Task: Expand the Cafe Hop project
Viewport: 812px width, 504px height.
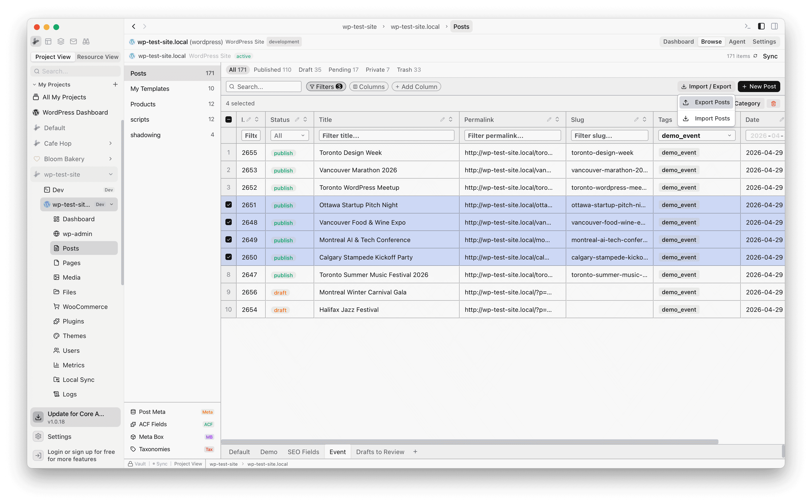Action: (110, 143)
